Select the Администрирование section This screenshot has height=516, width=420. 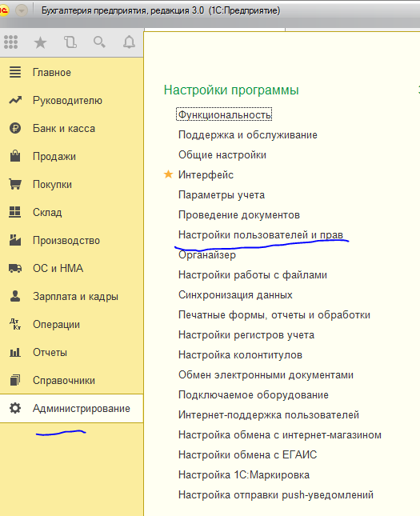coord(71,408)
